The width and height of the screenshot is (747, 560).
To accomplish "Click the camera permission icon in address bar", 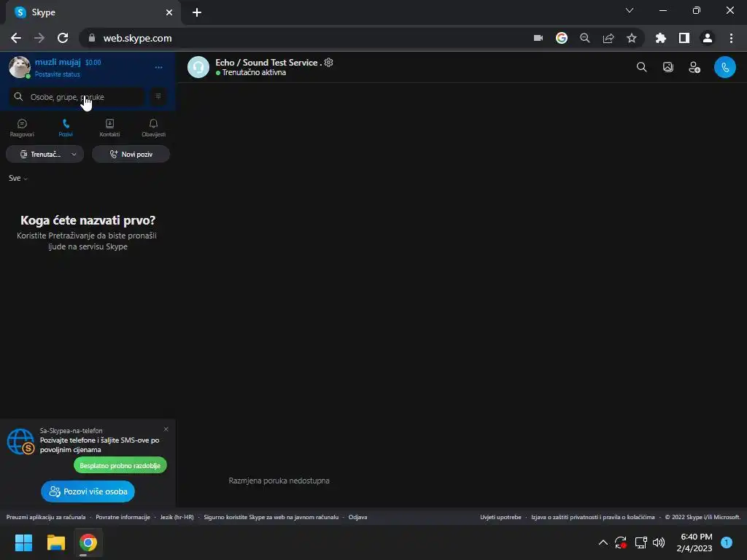I will click(x=538, y=38).
